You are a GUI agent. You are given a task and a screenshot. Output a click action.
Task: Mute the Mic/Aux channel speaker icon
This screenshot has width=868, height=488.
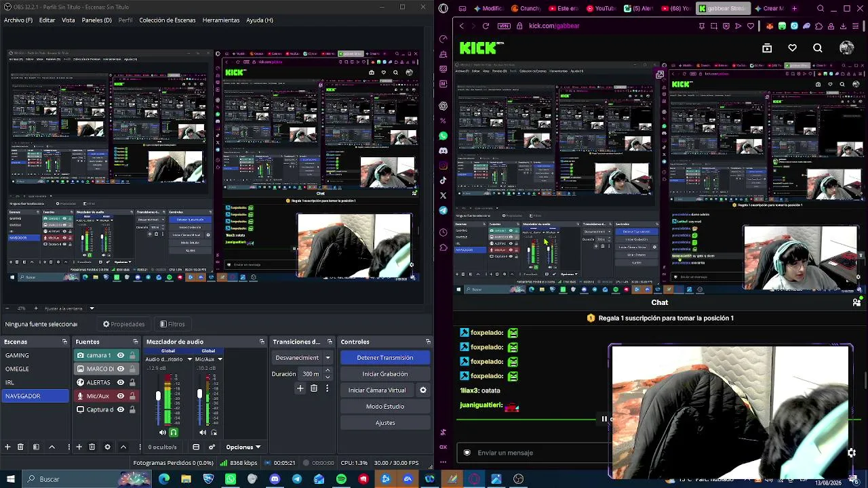pos(203,432)
